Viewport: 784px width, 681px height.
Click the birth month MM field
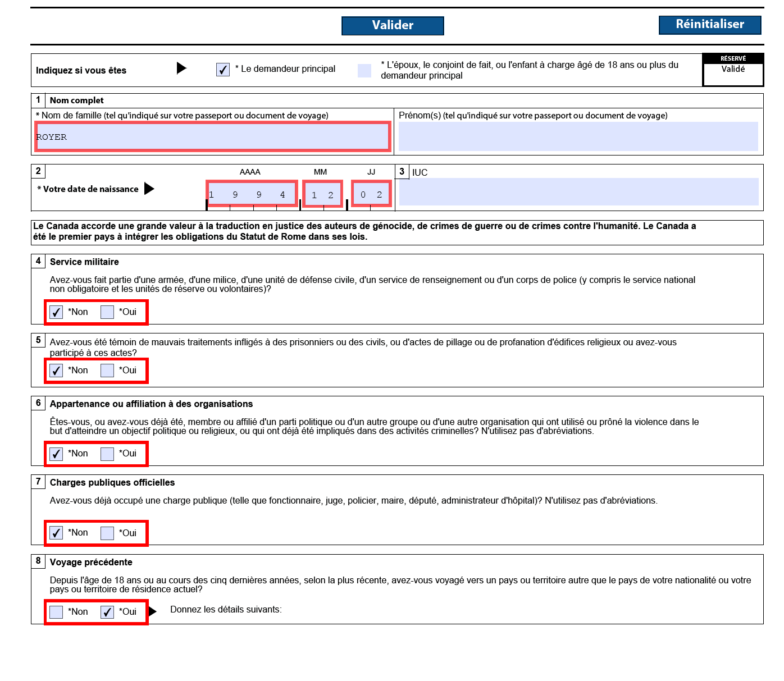tap(322, 194)
